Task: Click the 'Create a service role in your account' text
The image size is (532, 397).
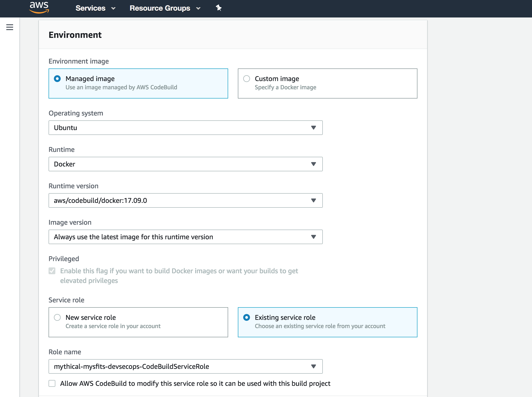Action: (x=113, y=326)
